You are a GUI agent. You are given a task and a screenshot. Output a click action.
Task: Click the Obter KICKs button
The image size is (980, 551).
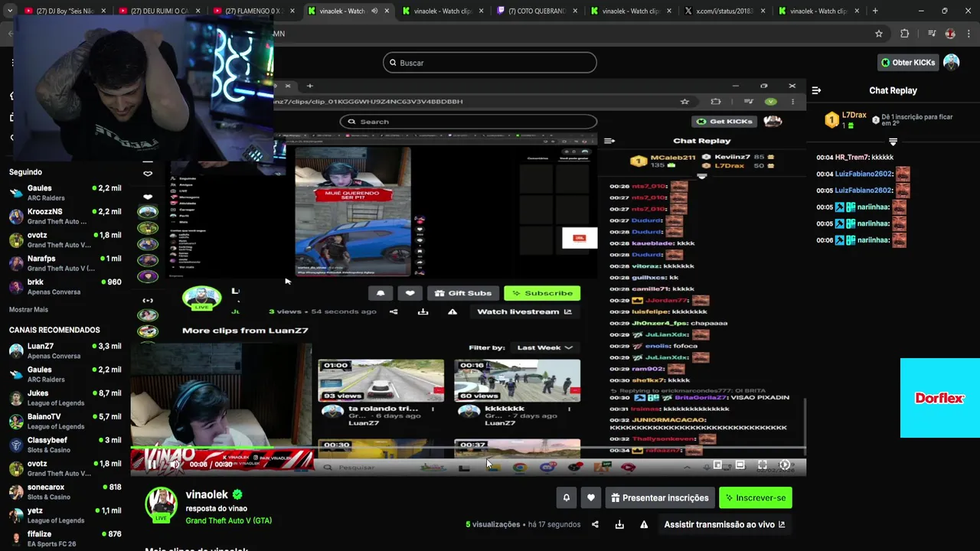[907, 63]
